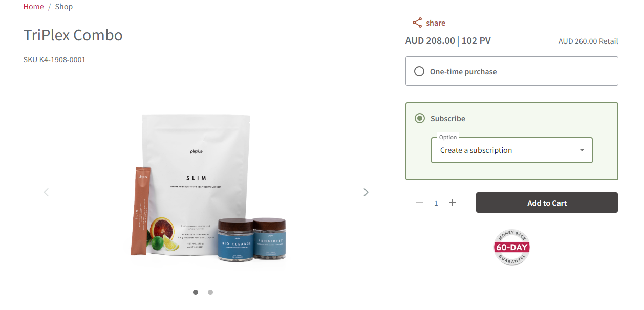Show the previous product image arrow
The height and width of the screenshot is (310, 644).
[46, 192]
